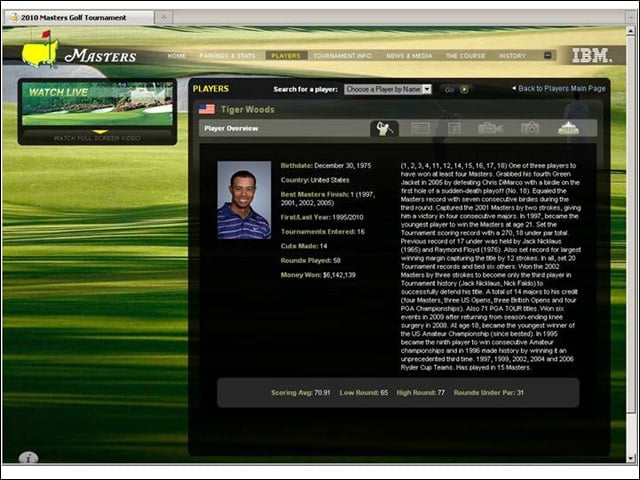Click the yellow Go arrow button

464,89
